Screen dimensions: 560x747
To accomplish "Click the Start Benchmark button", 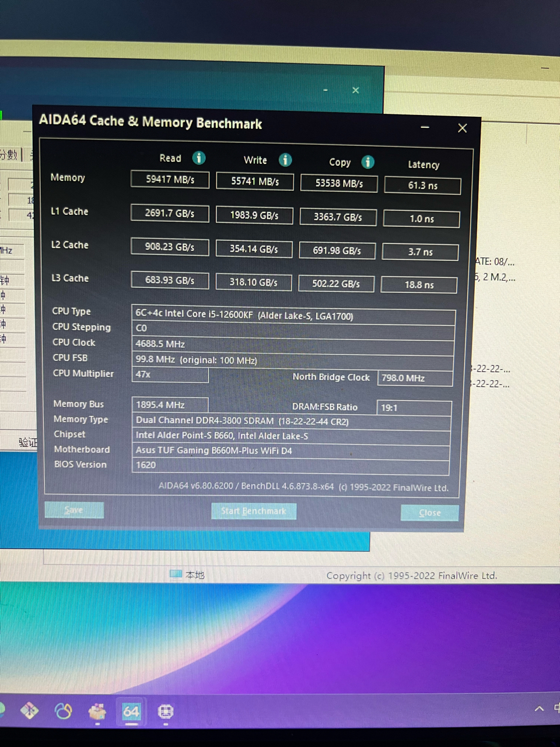I will 254,511.
